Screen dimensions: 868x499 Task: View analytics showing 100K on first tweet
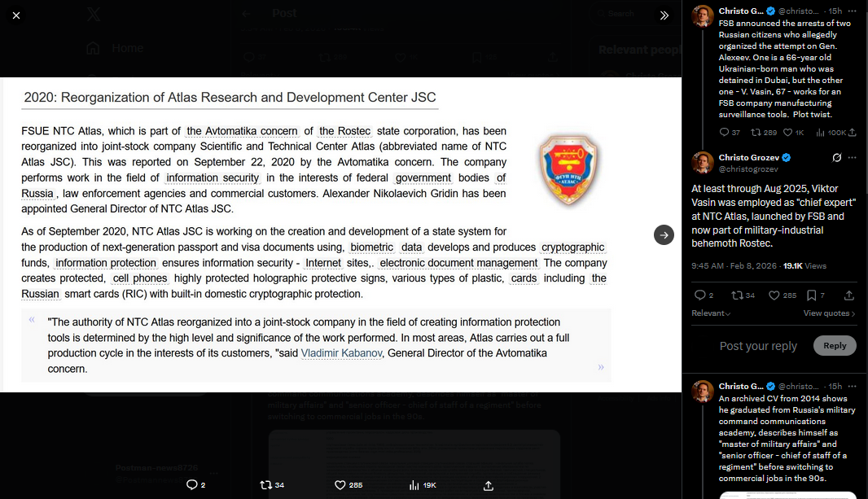(831, 132)
